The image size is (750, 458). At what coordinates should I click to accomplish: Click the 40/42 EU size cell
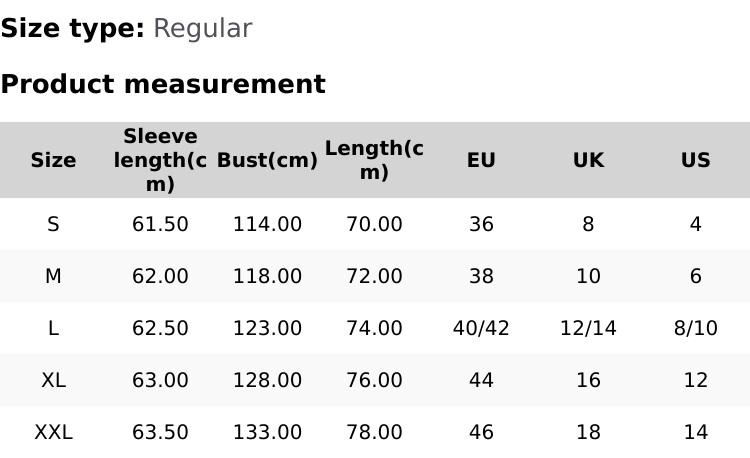click(481, 328)
